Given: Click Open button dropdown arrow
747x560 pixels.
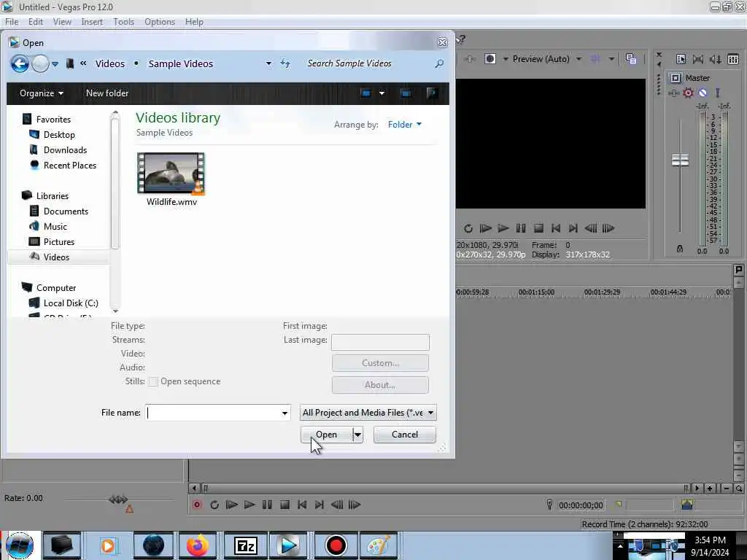Looking at the screenshot, I should click(357, 435).
